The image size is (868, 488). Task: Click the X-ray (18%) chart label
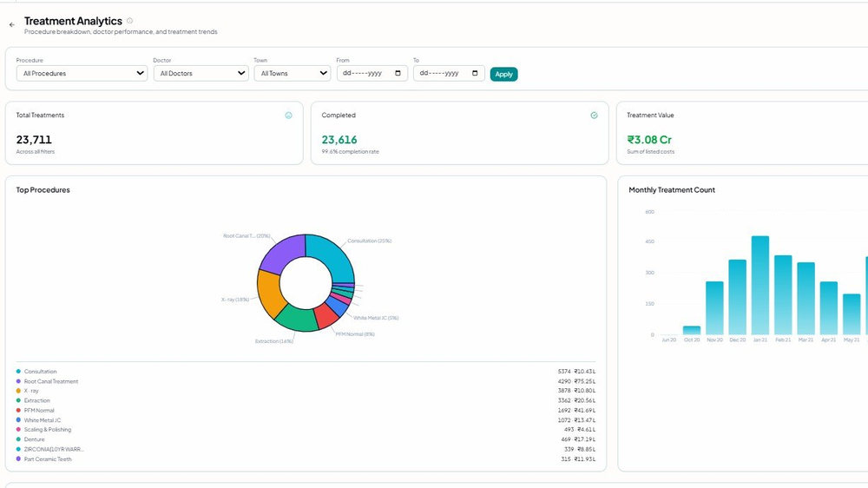point(234,300)
